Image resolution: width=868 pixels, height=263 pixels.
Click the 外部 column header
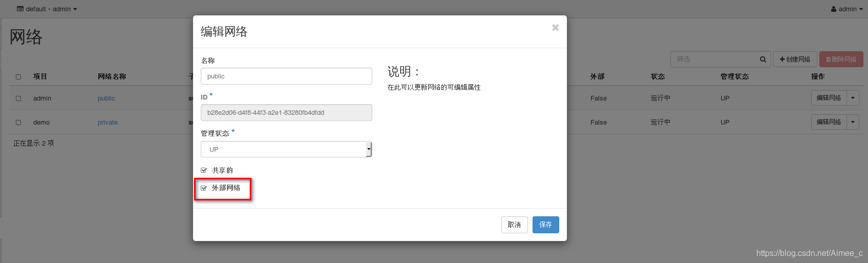(x=597, y=76)
